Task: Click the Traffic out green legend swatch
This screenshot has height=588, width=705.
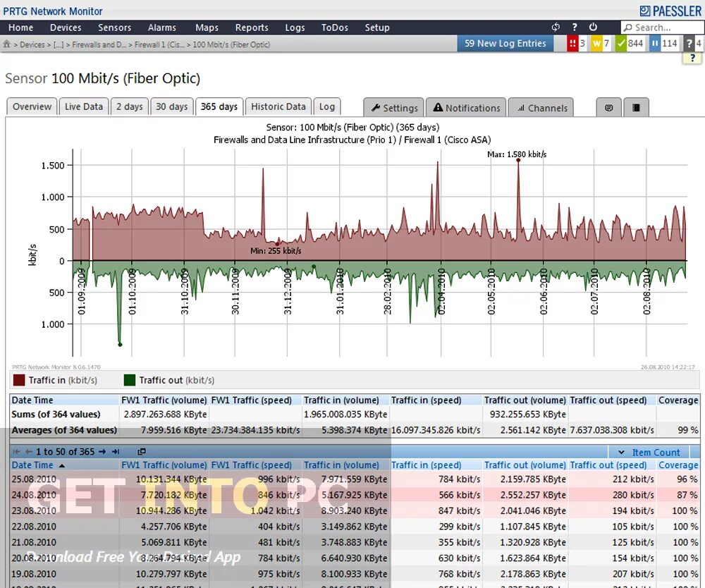Action: click(x=130, y=380)
